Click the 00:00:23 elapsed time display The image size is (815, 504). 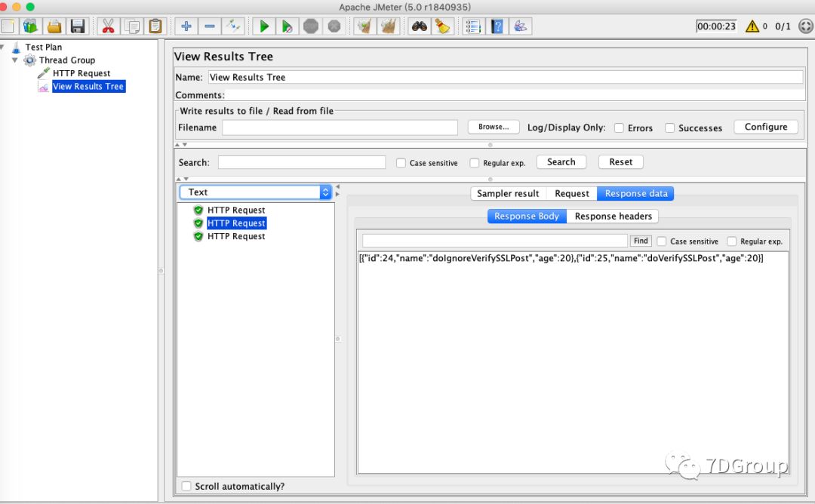tap(716, 26)
